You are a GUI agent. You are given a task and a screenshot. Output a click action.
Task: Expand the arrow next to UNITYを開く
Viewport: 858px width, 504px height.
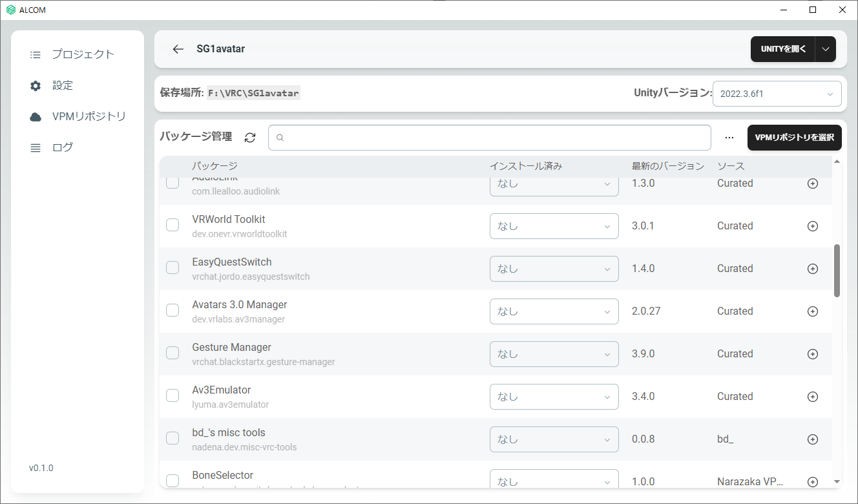(x=826, y=49)
